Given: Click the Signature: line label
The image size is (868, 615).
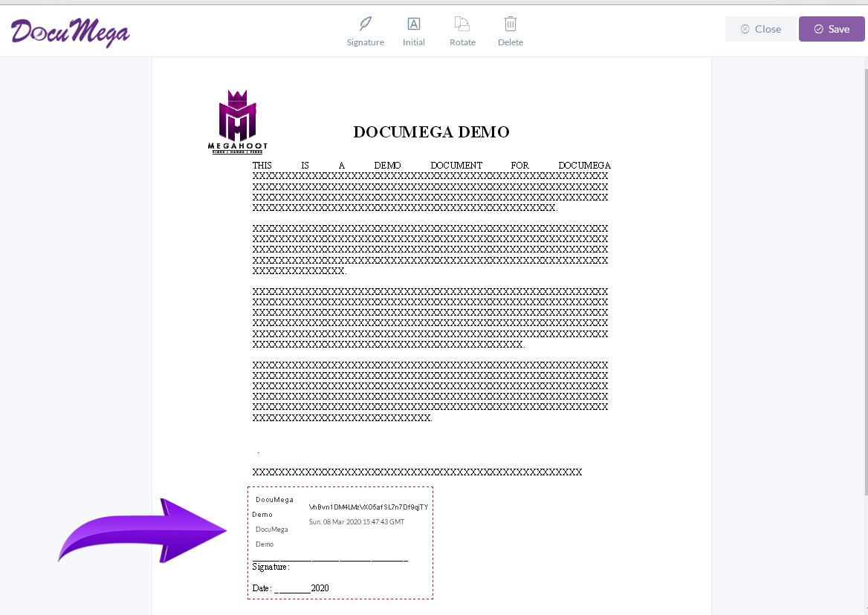Looking at the screenshot, I should [x=271, y=567].
